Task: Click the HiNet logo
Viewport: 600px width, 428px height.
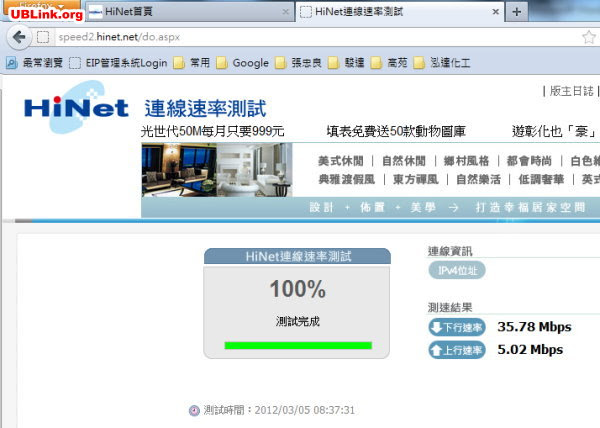Action: click(x=76, y=107)
